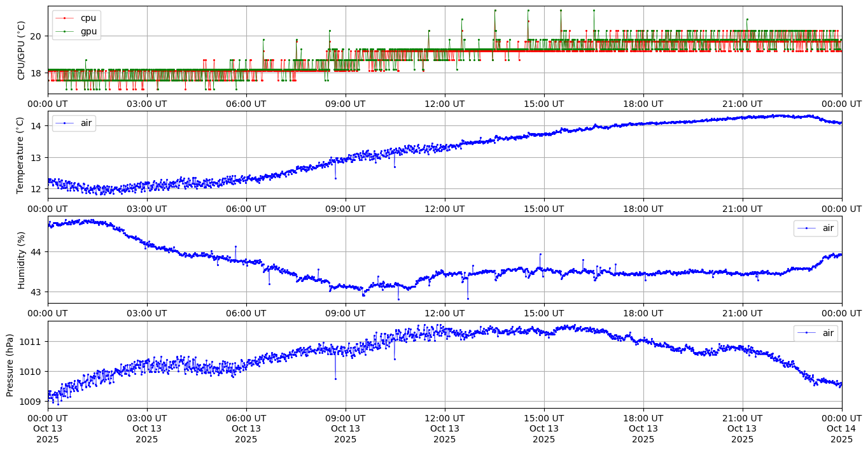Viewport: 868px width, 450px height.
Task: Click the Oct 14 2025 date label
Action: [841, 428]
